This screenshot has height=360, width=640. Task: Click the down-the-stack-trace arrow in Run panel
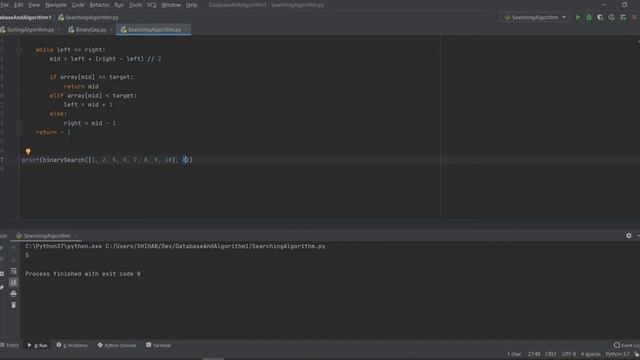point(13,259)
